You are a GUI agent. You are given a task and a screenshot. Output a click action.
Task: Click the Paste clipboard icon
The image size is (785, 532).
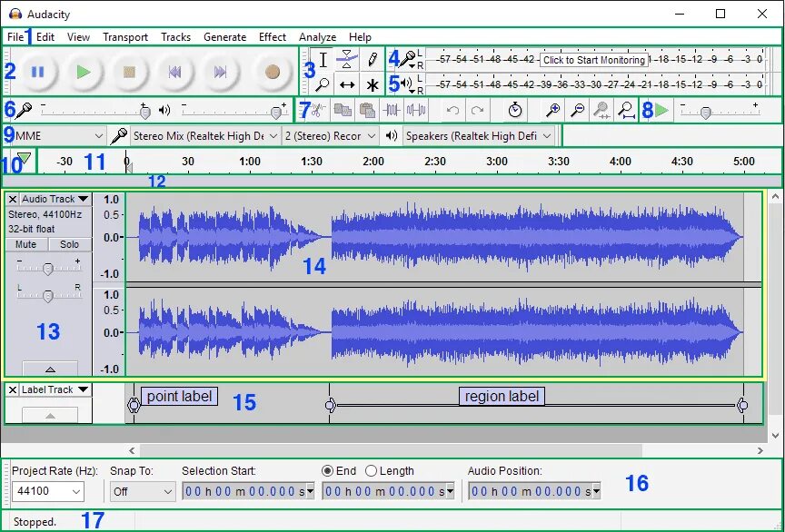367,110
